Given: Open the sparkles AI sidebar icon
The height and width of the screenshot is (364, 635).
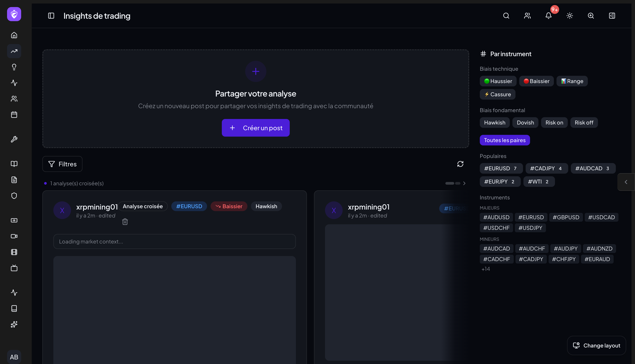Looking at the screenshot, I should point(14,324).
